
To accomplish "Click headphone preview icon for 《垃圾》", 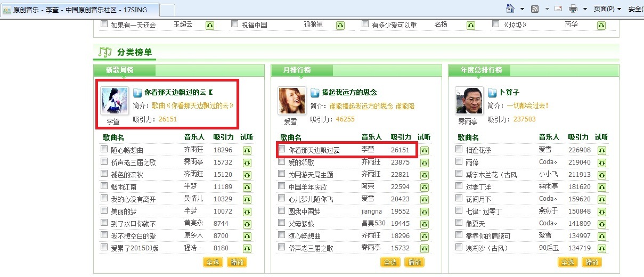I will 601,25.
